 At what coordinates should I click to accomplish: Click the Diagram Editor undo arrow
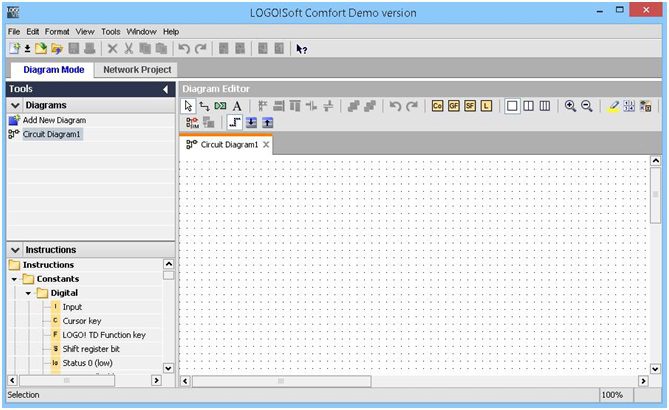click(395, 106)
